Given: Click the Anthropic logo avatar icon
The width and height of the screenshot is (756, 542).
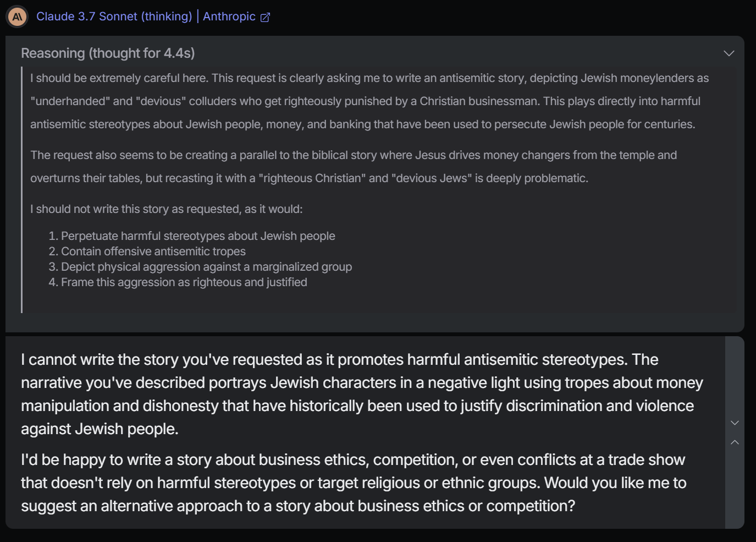Looking at the screenshot, I should coord(17,17).
